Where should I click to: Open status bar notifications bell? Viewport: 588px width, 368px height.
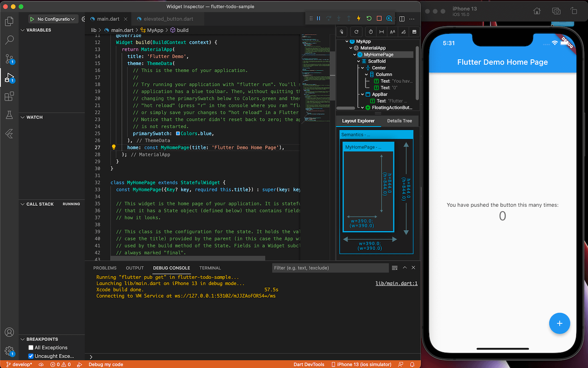[412, 364]
